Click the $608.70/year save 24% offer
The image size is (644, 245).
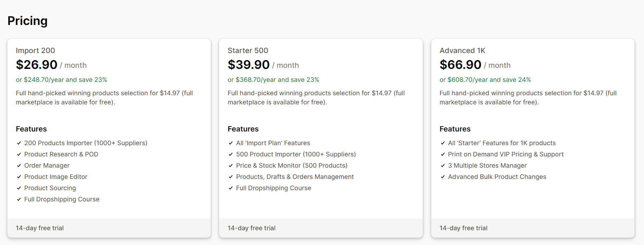(485, 80)
